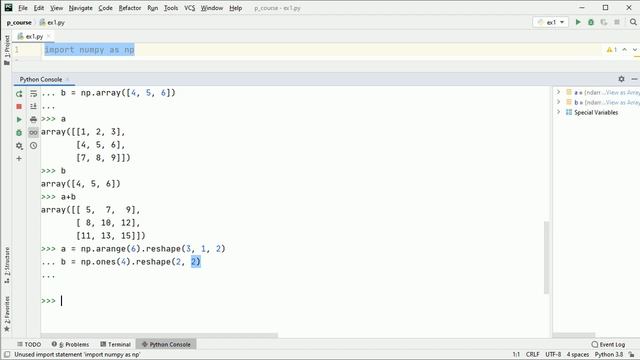Open the View menu
This screenshot has width=640, height=360.
56,8
